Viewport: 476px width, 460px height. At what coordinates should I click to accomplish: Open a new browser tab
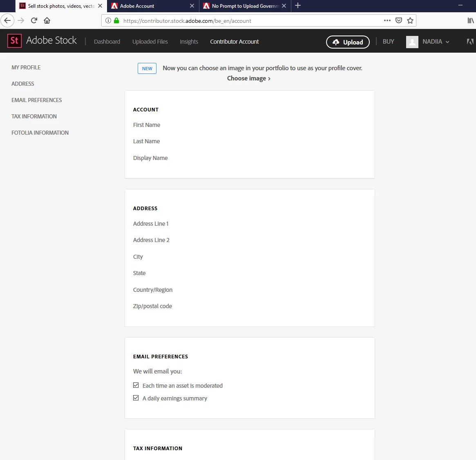click(298, 5)
